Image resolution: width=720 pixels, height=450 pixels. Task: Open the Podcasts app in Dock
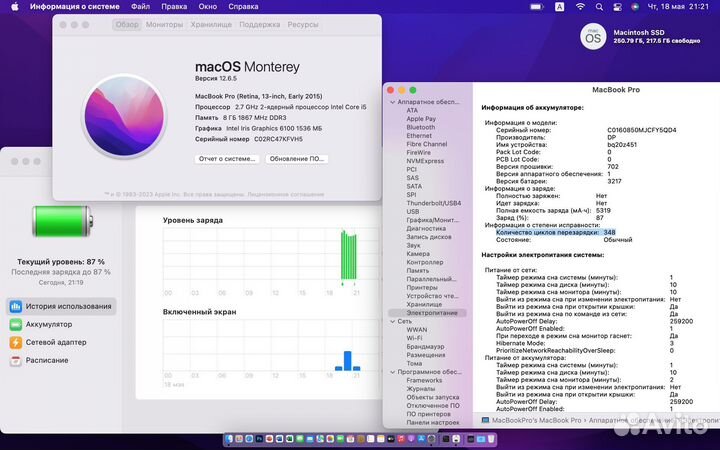click(x=411, y=439)
